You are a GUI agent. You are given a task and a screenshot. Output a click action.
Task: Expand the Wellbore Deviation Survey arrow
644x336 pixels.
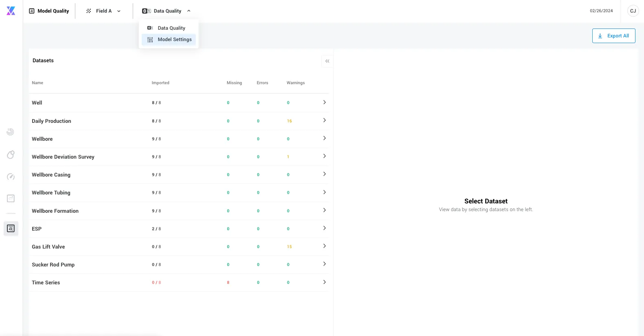pyautogui.click(x=324, y=156)
